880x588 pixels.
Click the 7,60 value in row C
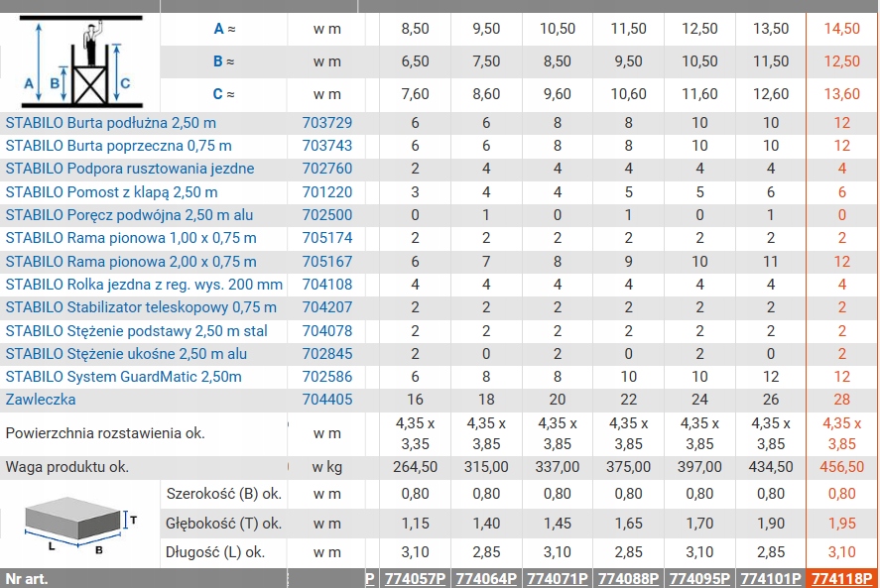tap(416, 93)
